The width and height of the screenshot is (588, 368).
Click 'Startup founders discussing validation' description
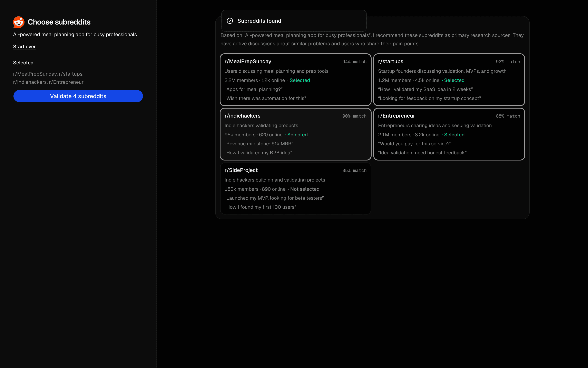[442, 71]
